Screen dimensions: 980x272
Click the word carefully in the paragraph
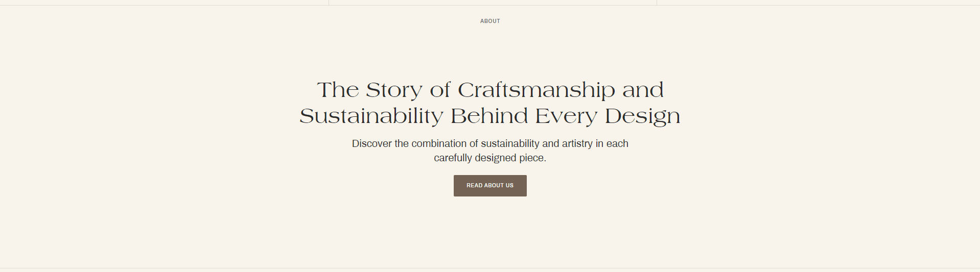click(x=453, y=158)
